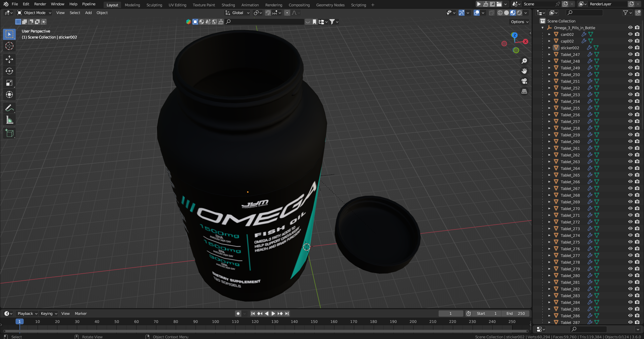
Task: Click the Z axis on navigation gizmo
Action: (x=514, y=35)
